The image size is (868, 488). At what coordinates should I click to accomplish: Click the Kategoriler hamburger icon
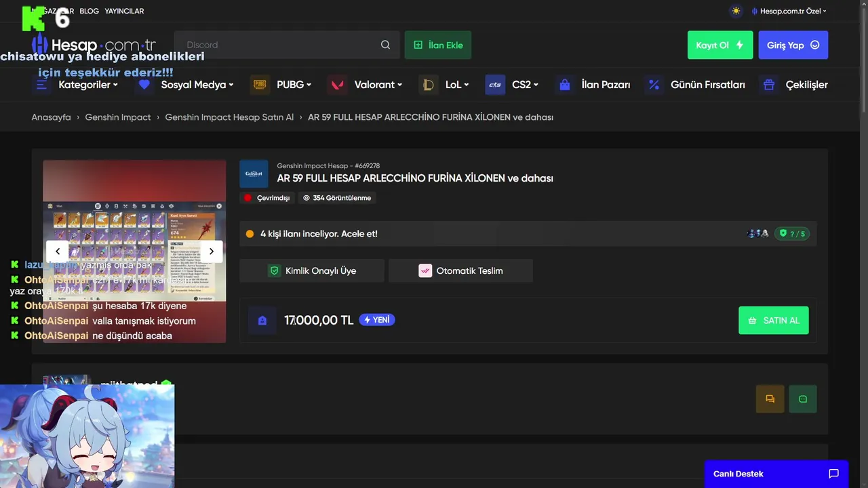click(42, 85)
